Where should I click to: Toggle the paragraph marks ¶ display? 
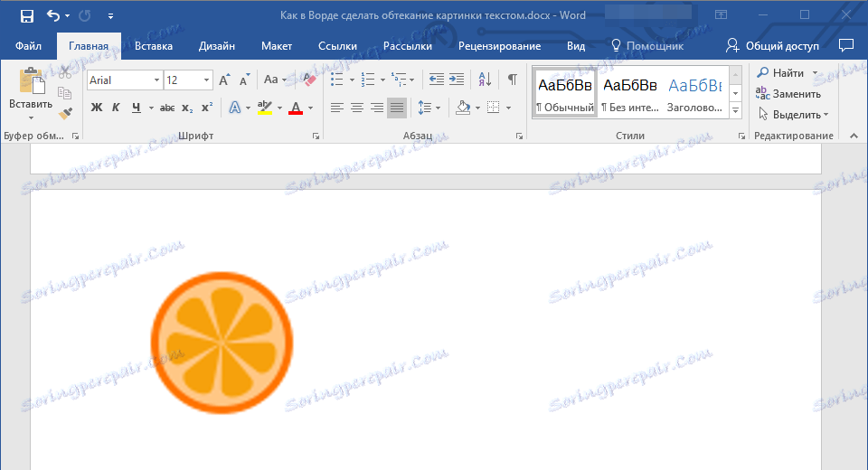513,80
